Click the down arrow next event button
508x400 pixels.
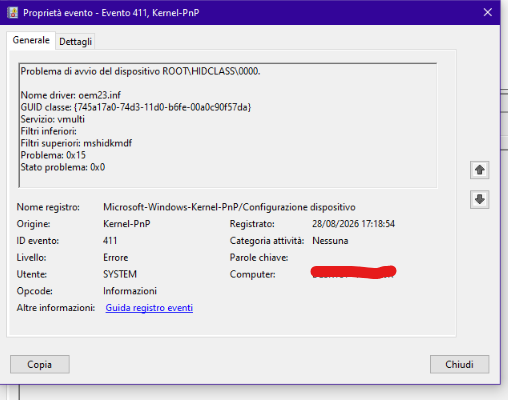[x=479, y=200]
